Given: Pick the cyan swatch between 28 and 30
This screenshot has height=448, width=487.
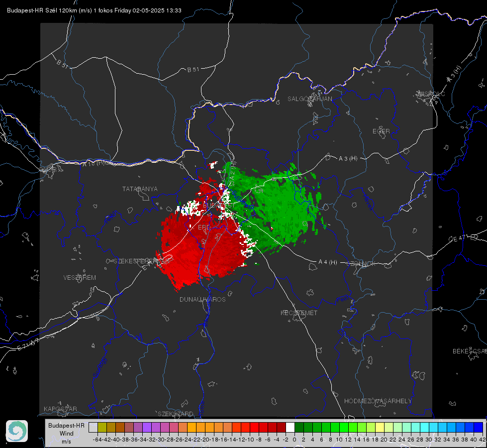Looking at the screenshot, I should 424,427.
